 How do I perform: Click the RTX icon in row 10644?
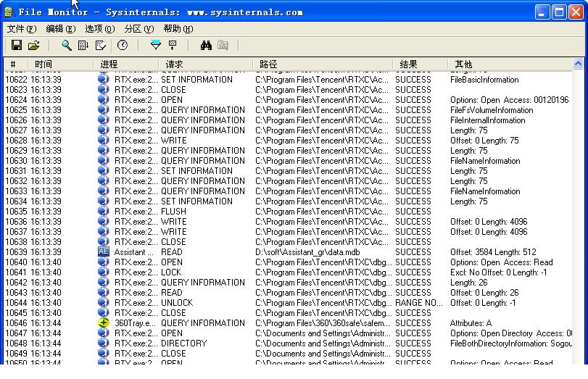(103, 302)
